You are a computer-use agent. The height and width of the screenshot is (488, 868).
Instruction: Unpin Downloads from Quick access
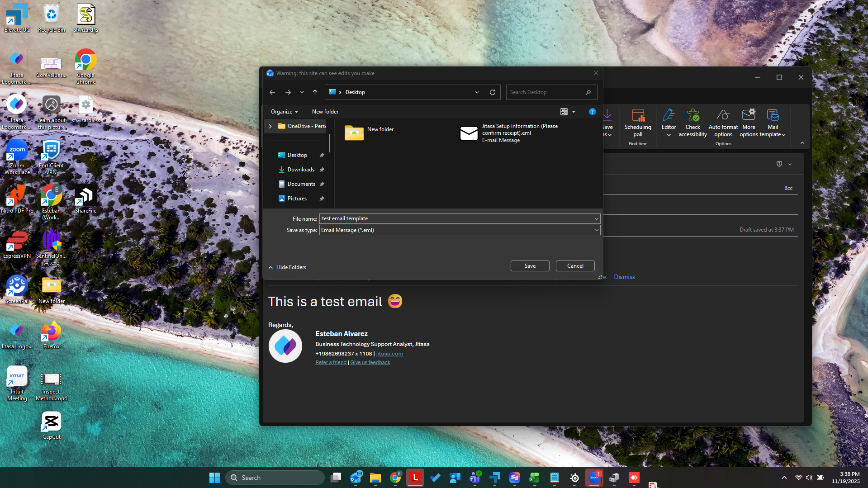322,170
